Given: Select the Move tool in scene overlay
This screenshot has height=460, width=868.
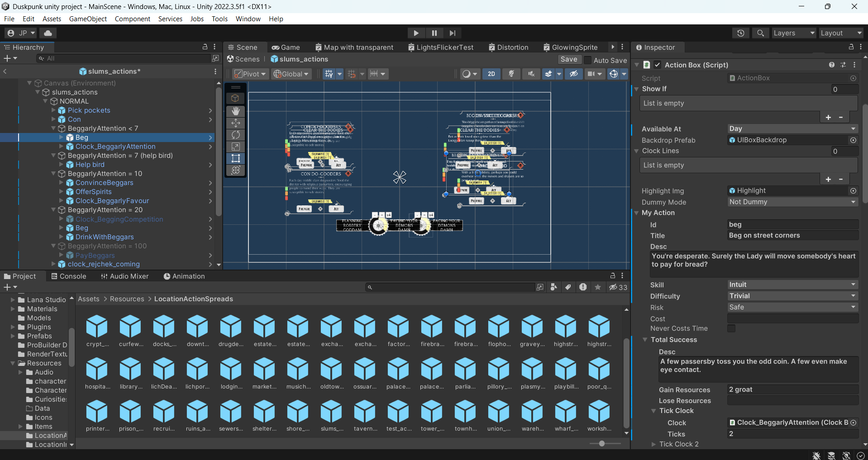Looking at the screenshot, I should [x=236, y=123].
